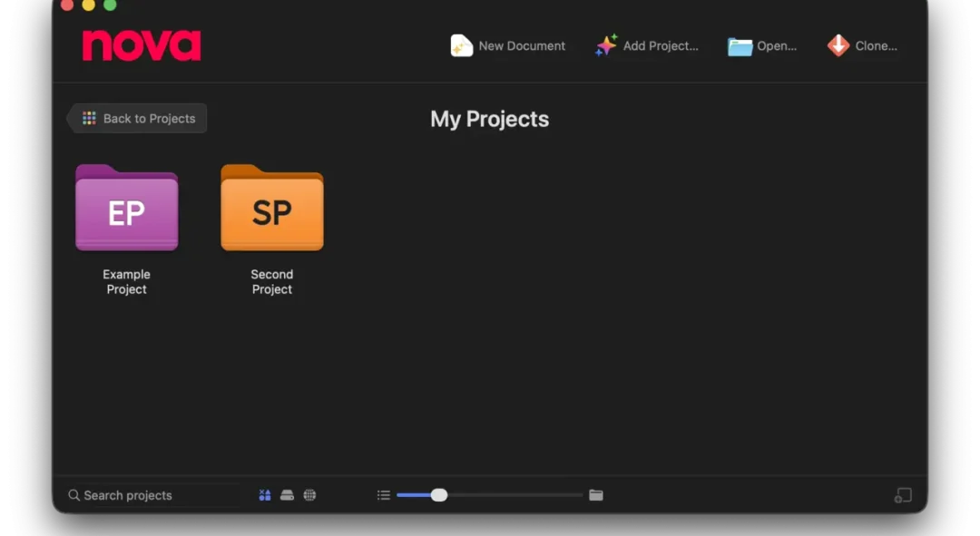The width and height of the screenshot is (980, 536).
Task: Click the yellow minimize window button
Action: click(x=89, y=5)
